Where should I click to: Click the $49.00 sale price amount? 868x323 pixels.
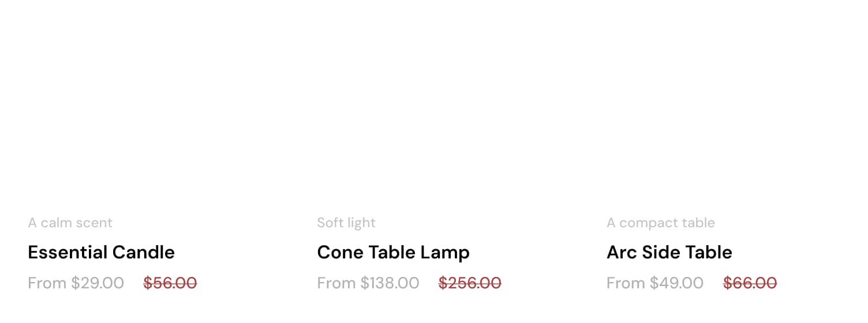676,283
